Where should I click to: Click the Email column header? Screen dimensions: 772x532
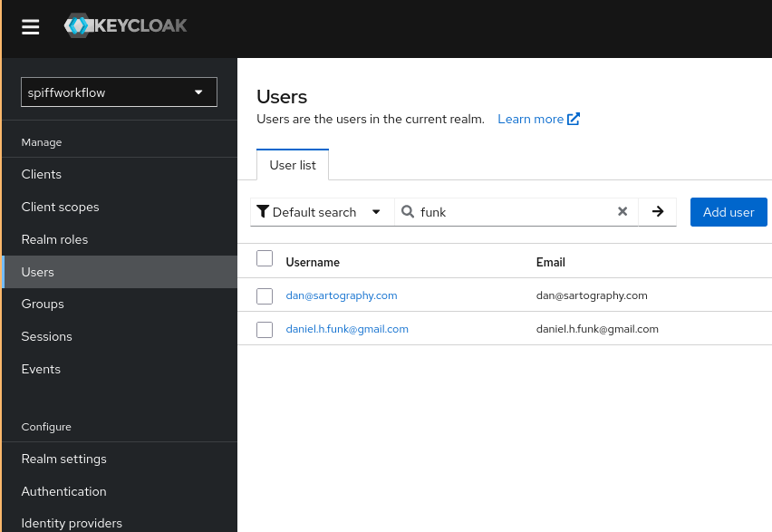pos(550,262)
